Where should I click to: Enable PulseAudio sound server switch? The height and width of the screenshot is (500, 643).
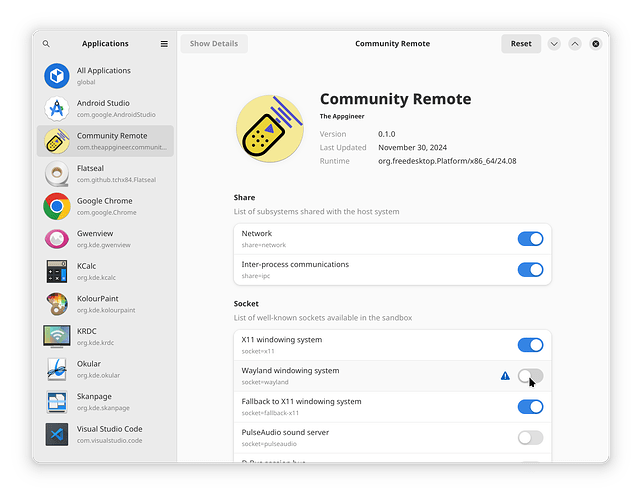click(x=530, y=438)
